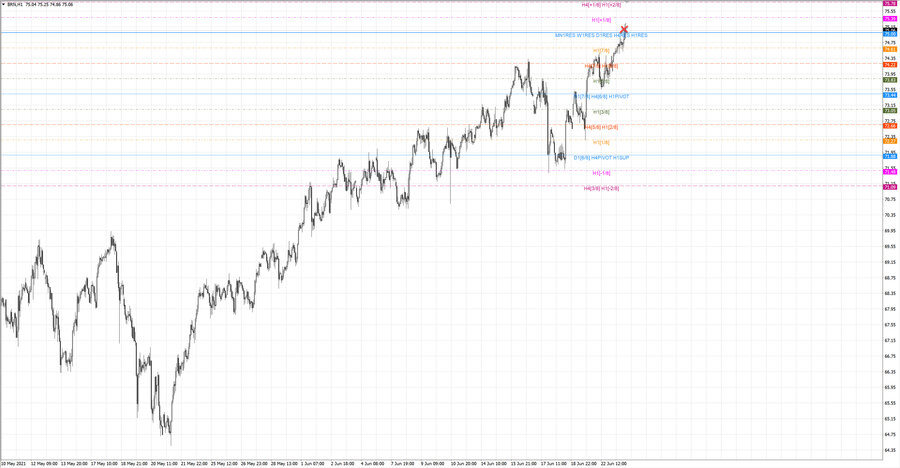Open the chart menu triangle beside BRN,H1
The width and height of the screenshot is (900, 468).
point(3,4)
